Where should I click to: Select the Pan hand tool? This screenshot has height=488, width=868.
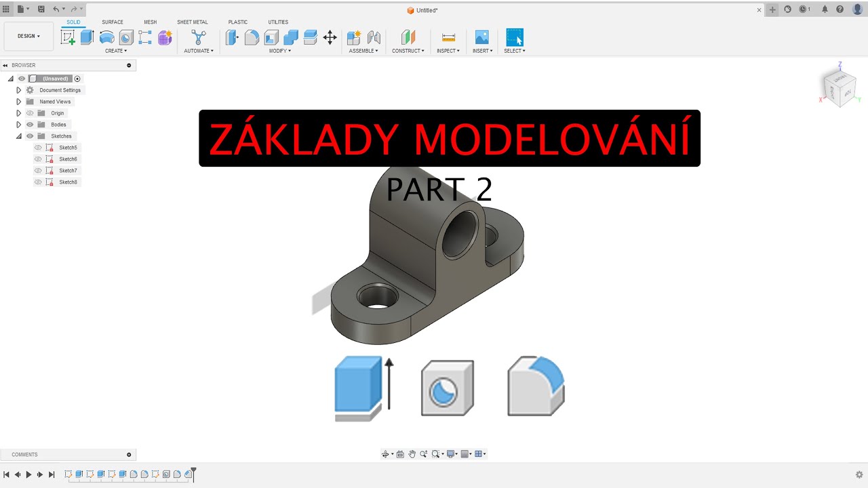412,454
